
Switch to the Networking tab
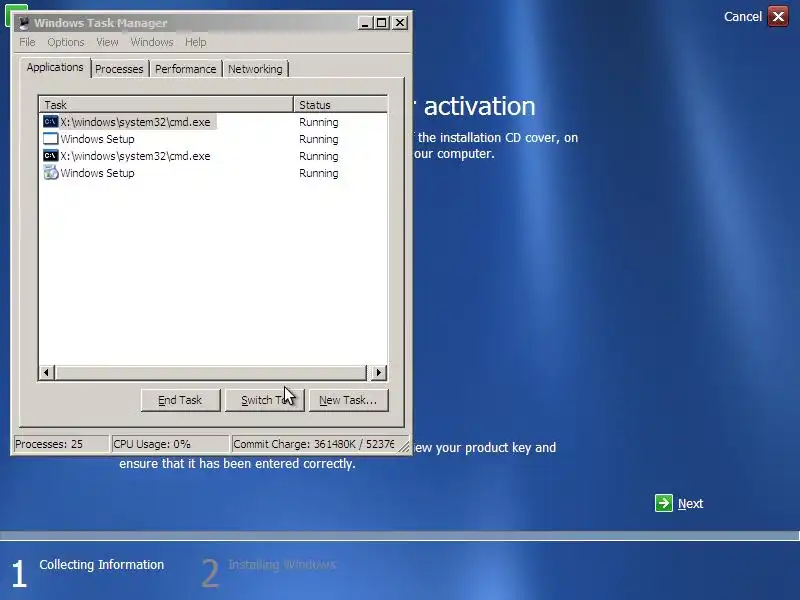point(255,69)
